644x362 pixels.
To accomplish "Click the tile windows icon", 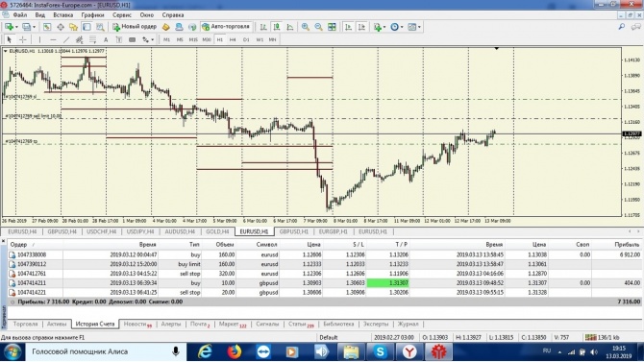I will [332, 27].
